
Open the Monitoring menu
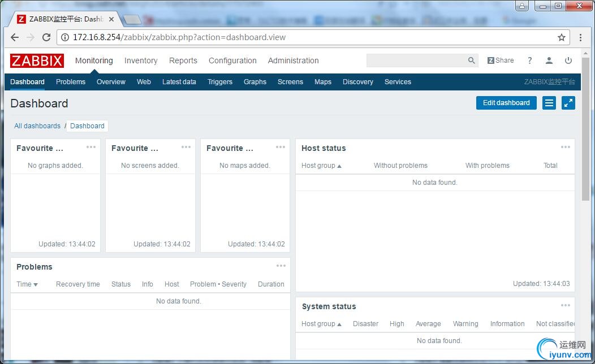(x=94, y=60)
